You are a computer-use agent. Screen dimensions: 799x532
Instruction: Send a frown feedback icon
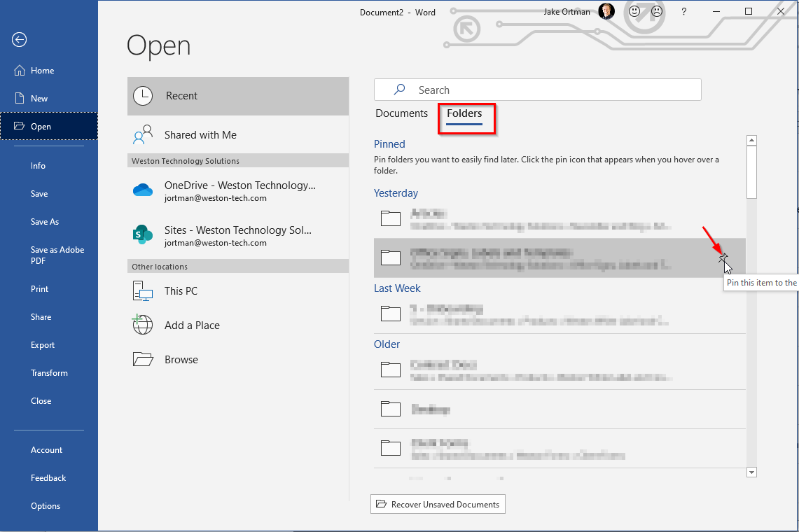(658, 11)
